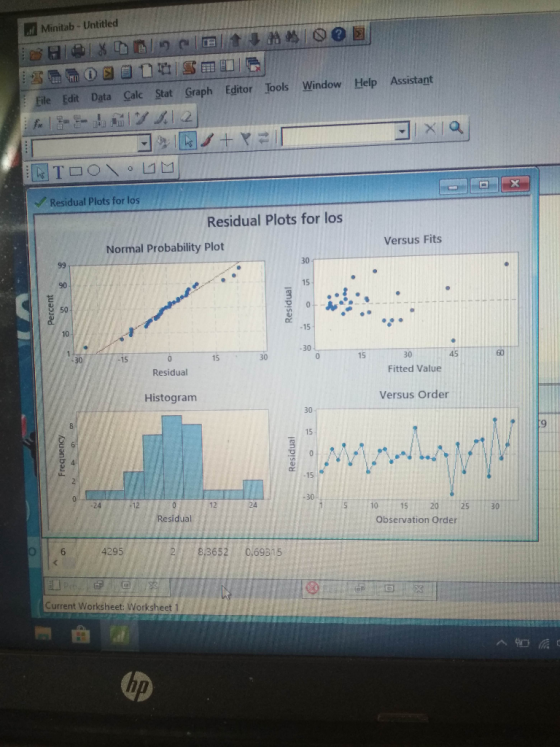Select the Marker dot annotation tool
The width and height of the screenshot is (560, 747).
coord(130,169)
